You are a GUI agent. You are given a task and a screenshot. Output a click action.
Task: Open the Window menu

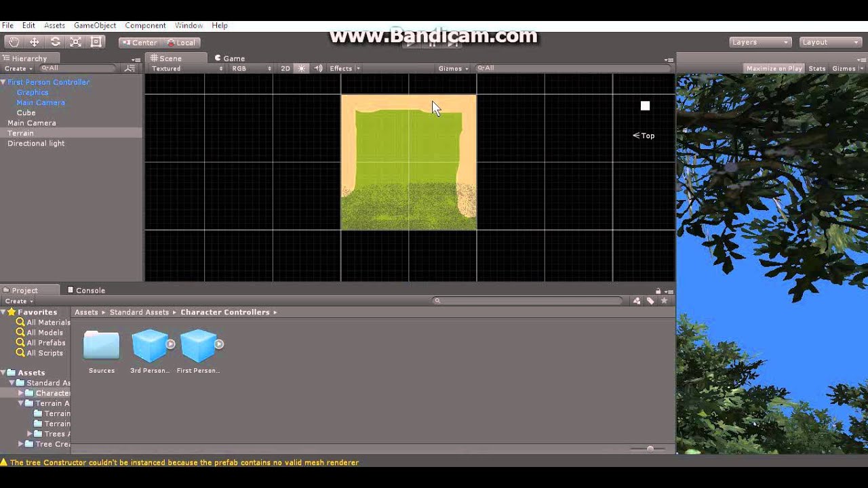coord(189,25)
